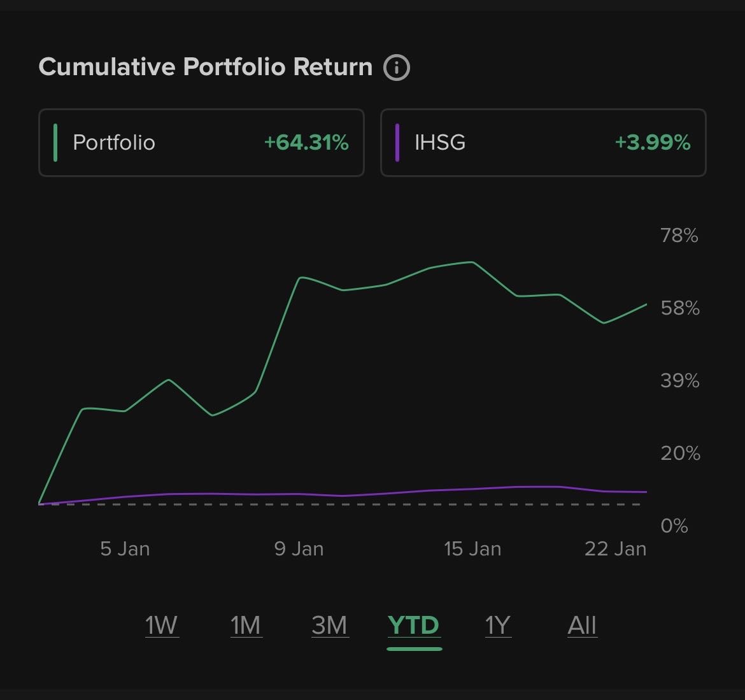
Task: Click the green Portfolio color bar
Action: click(55, 142)
